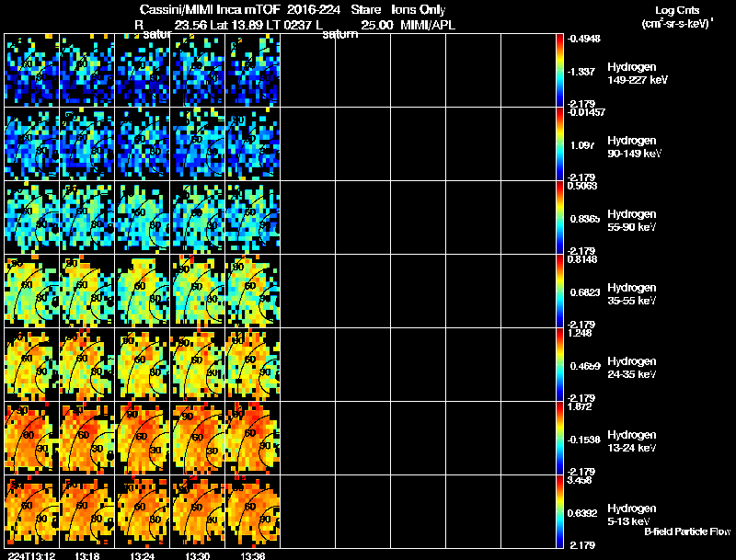Click the '13:30' time label
The image size is (736, 560).
point(197,556)
